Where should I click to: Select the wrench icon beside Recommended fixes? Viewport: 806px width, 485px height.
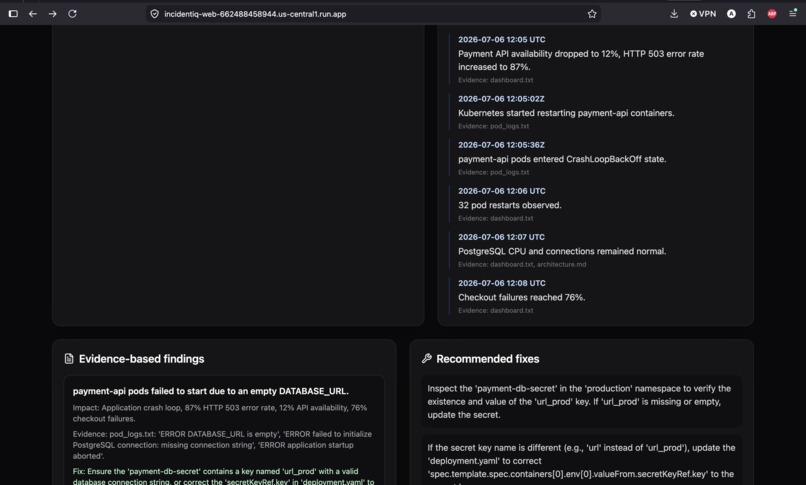coord(427,359)
